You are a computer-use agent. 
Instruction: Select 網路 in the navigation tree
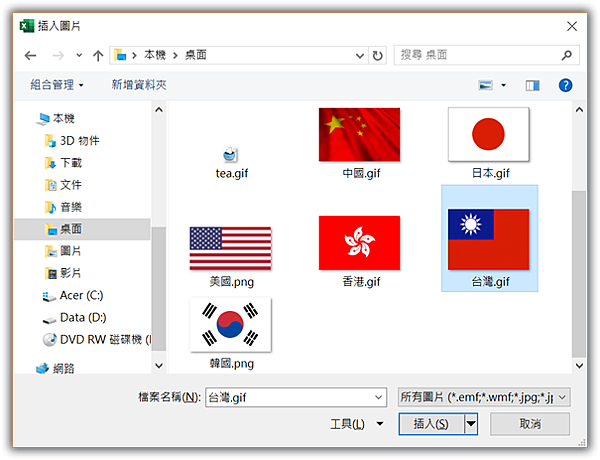(55, 369)
